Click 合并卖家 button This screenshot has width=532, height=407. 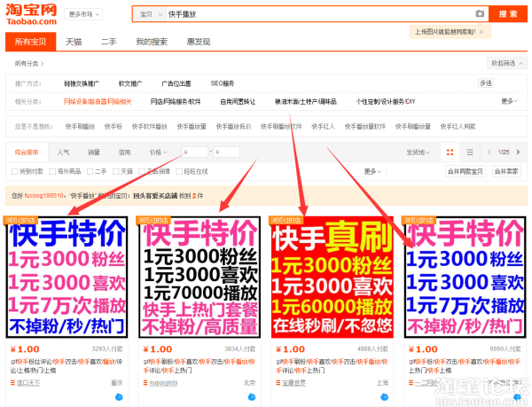click(506, 171)
